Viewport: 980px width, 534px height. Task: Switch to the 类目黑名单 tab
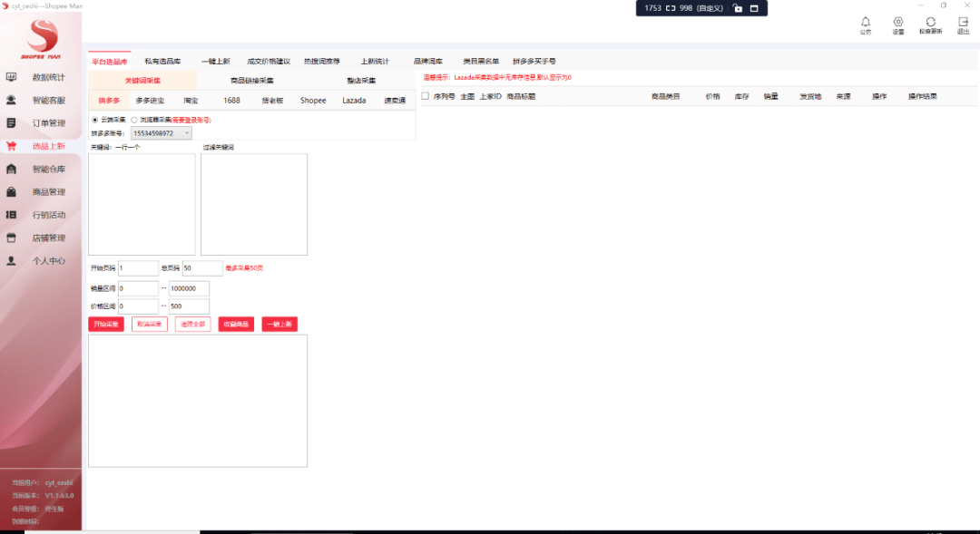tap(481, 62)
